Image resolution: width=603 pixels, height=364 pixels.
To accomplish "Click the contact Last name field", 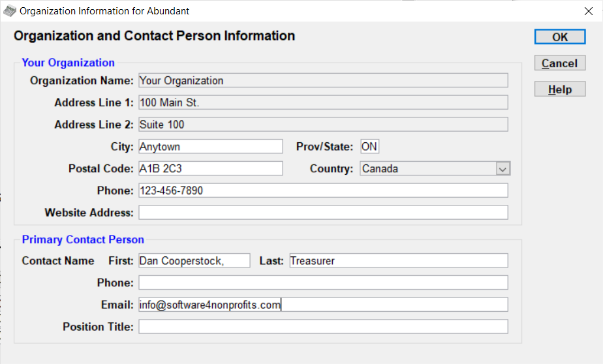I will coord(398,261).
